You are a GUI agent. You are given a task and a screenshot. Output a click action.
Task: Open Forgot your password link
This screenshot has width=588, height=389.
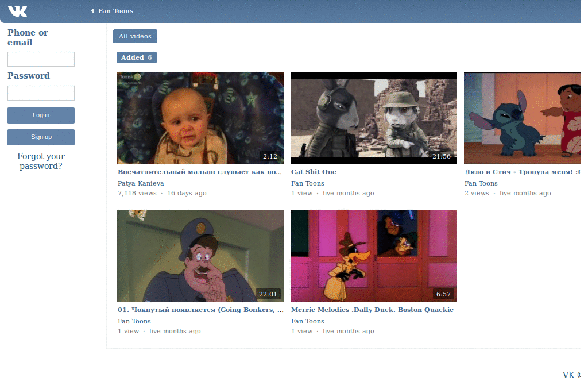41,161
